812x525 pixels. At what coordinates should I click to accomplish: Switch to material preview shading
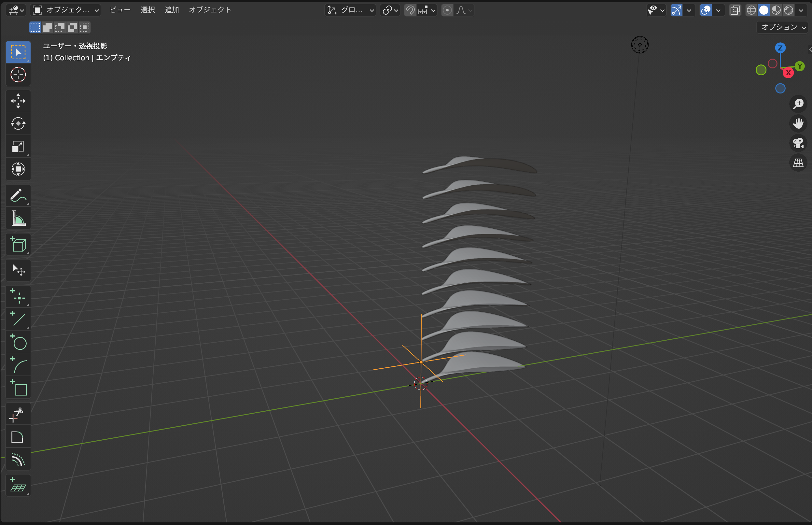pos(776,10)
